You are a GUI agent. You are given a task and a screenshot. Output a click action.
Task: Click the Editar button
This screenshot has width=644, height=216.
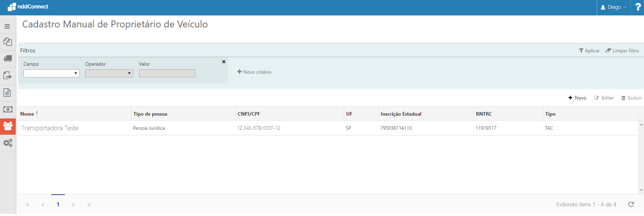(604, 98)
